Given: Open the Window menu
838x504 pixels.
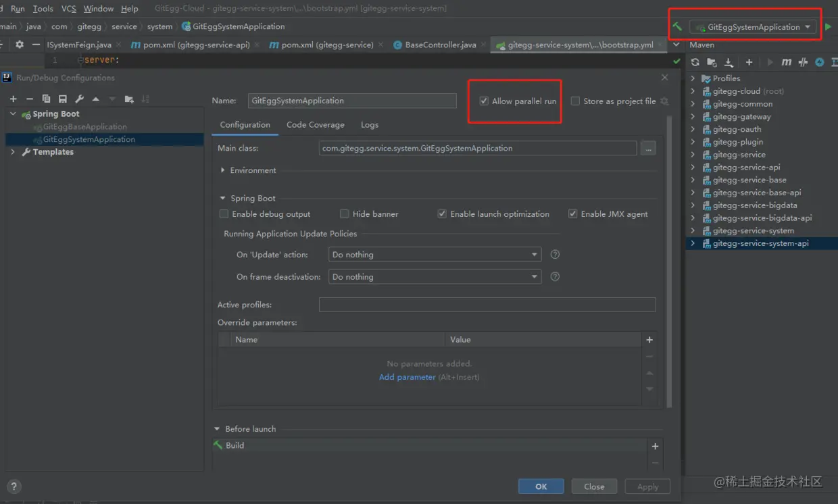Looking at the screenshot, I should pyautogui.click(x=99, y=9).
